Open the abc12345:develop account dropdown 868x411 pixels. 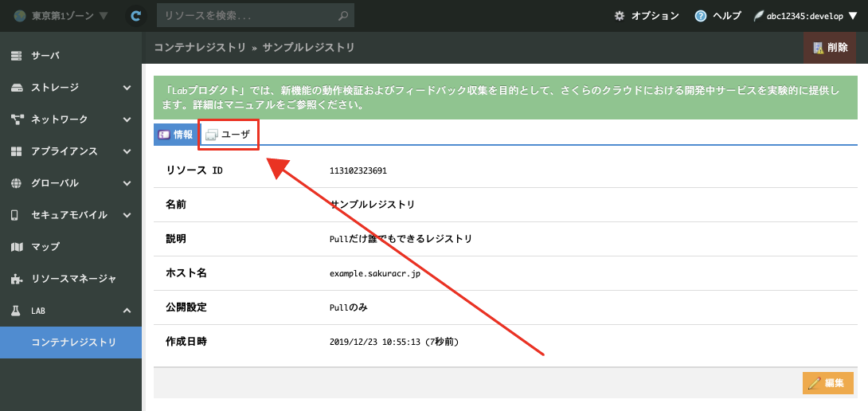805,16
